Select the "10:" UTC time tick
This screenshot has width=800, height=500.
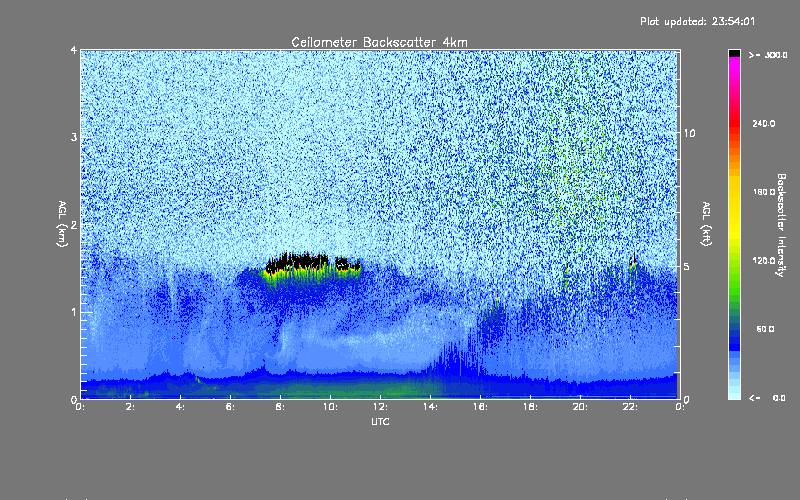point(330,407)
